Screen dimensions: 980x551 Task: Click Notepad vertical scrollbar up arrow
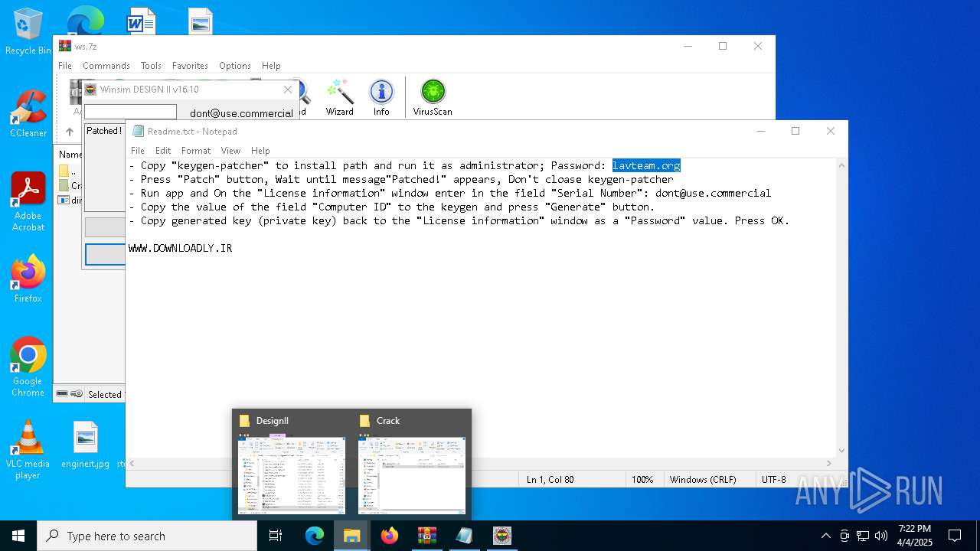[x=841, y=165]
